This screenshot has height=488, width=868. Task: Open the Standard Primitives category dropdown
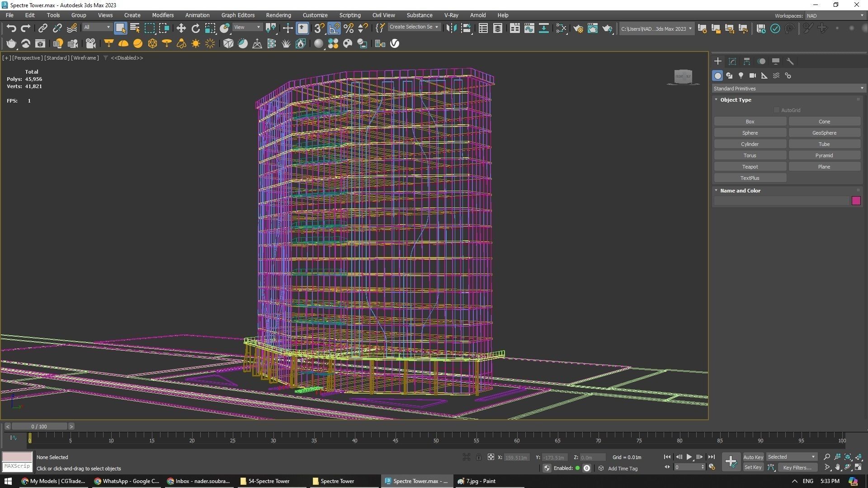(788, 89)
